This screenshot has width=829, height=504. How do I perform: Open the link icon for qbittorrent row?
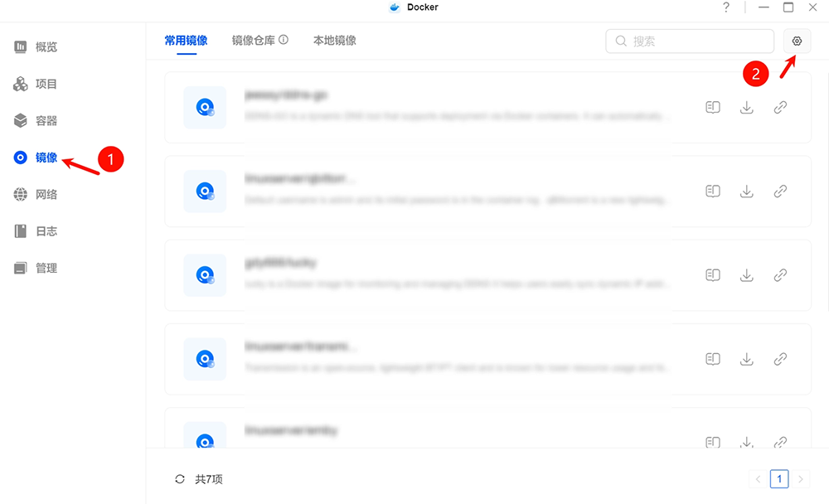(x=780, y=191)
